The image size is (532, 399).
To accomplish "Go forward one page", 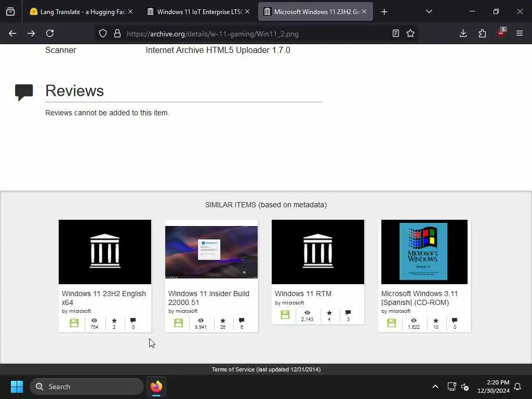I will 31,33.
